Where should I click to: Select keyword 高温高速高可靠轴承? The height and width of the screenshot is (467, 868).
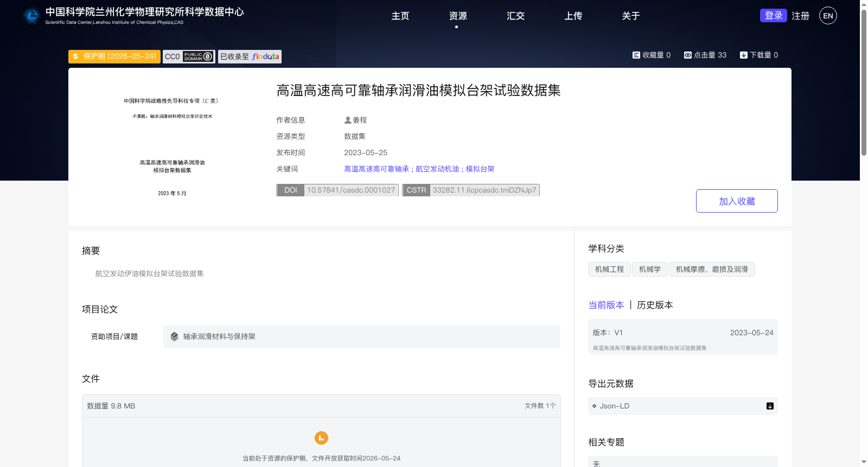pos(376,169)
